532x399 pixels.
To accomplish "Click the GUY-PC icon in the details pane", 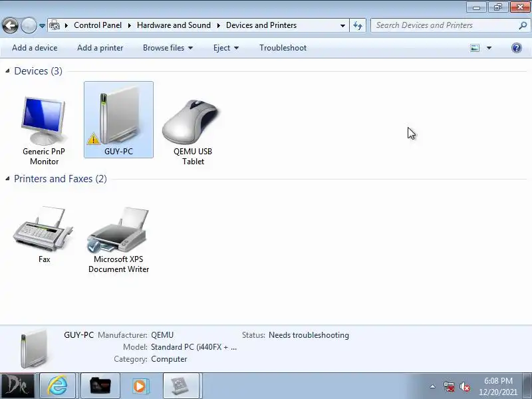I will click(33, 348).
